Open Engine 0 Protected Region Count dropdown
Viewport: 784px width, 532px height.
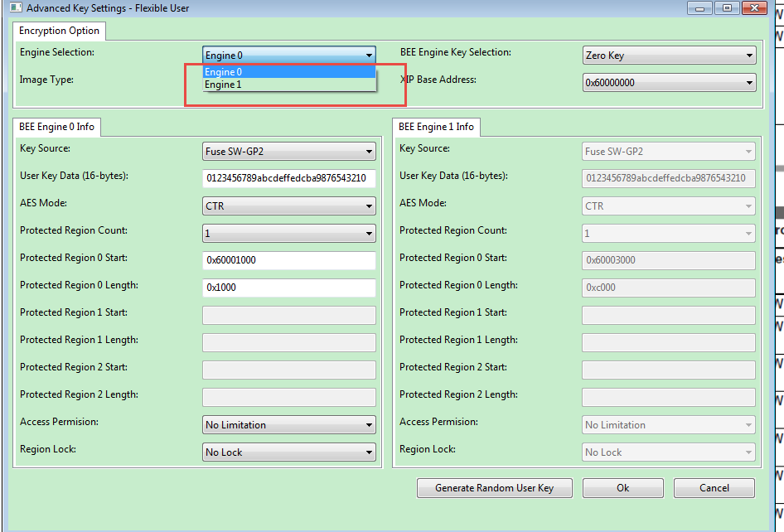[x=289, y=233]
